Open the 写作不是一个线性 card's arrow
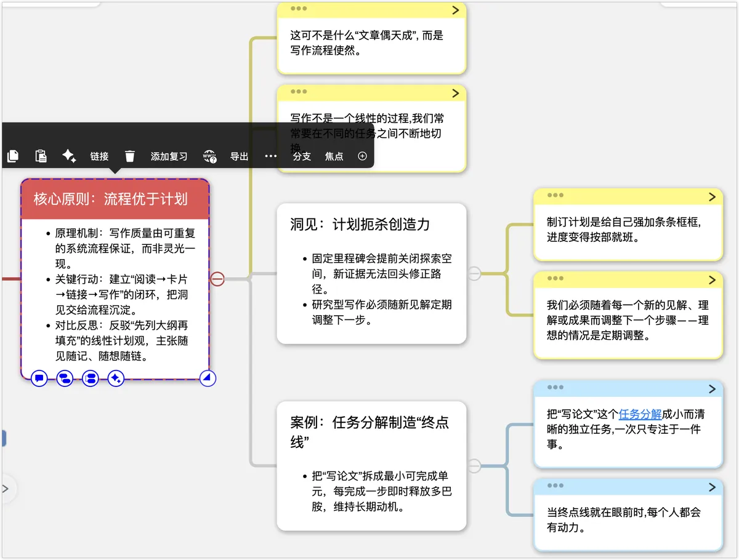The image size is (739, 560). tap(456, 93)
